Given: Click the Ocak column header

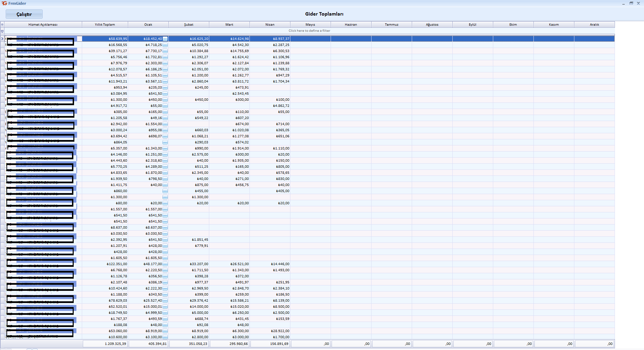Looking at the screenshot, I should pyautogui.click(x=148, y=24).
